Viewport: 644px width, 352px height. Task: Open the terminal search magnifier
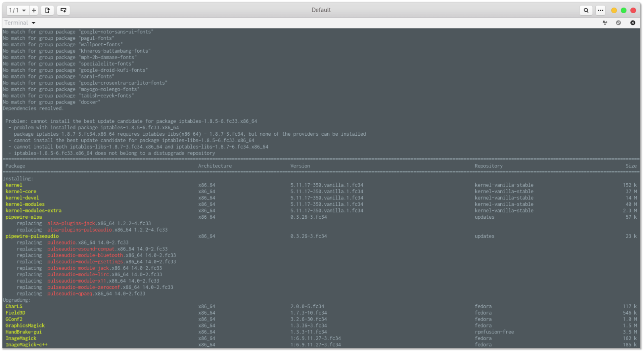pos(586,10)
